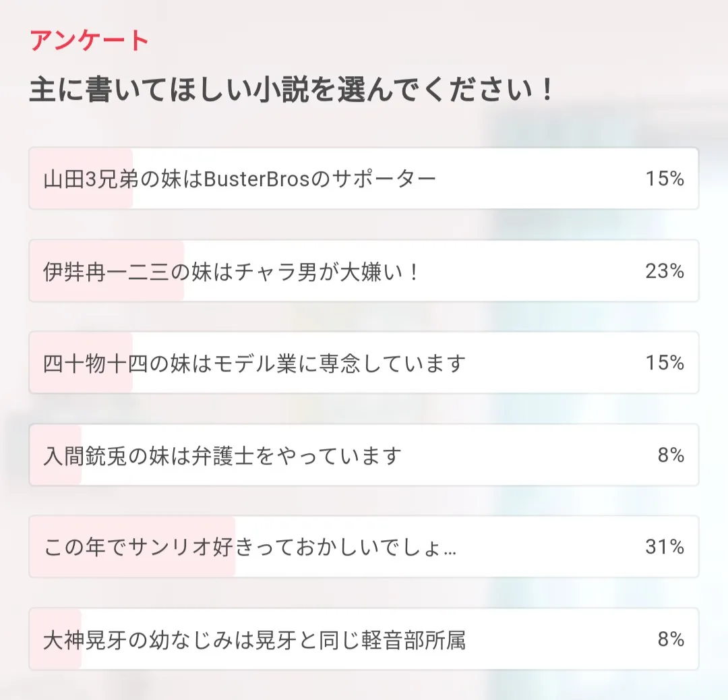Click the 31% result for the サンリオ option
Image resolution: width=728 pixels, height=700 pixels.
coord(665,547)
